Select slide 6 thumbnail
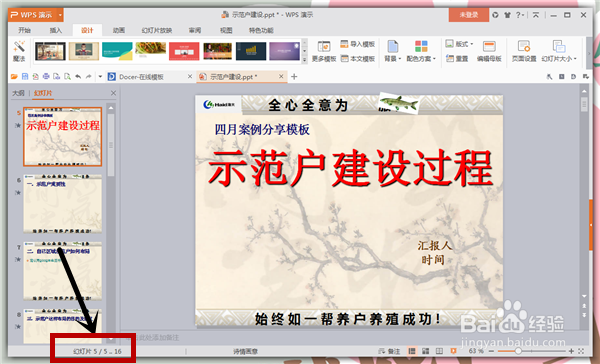The height and width of the screenshot is (364, 600). tap(63, 204)
